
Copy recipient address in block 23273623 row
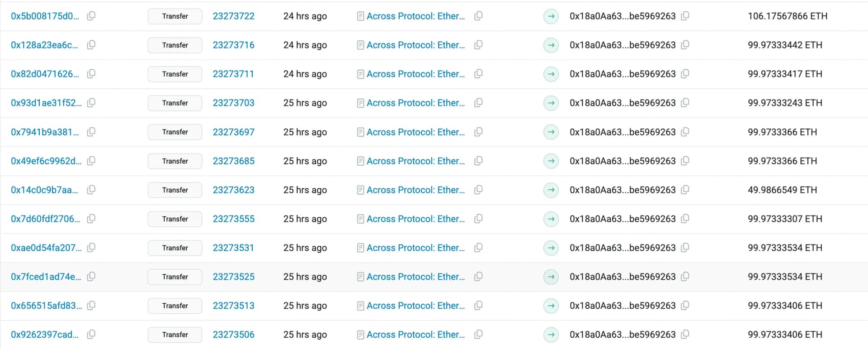click(685, 190)
